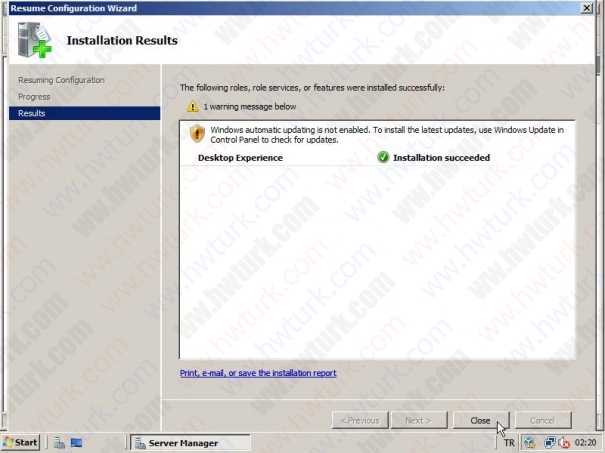Viewport: 605px width, 453px height.
Task: Click the first system tray icon beside TR
Action: [x=530, y=443]
